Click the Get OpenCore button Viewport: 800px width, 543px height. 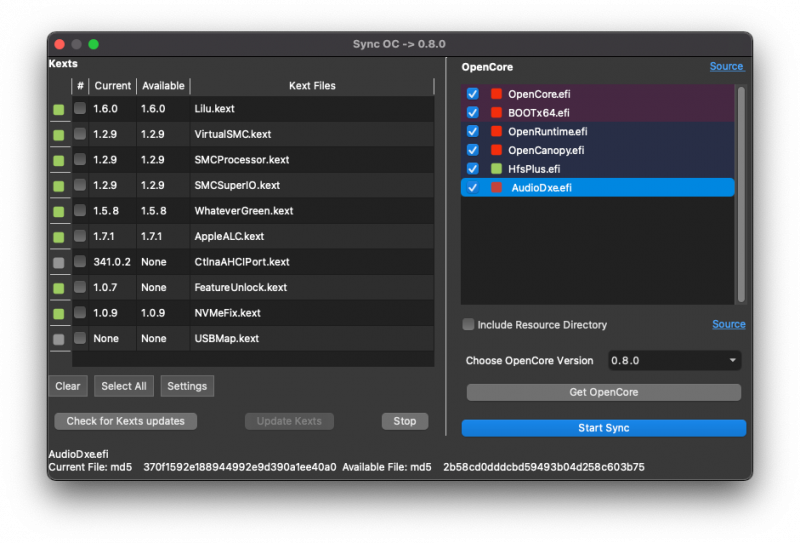click(x=604, y=392)
